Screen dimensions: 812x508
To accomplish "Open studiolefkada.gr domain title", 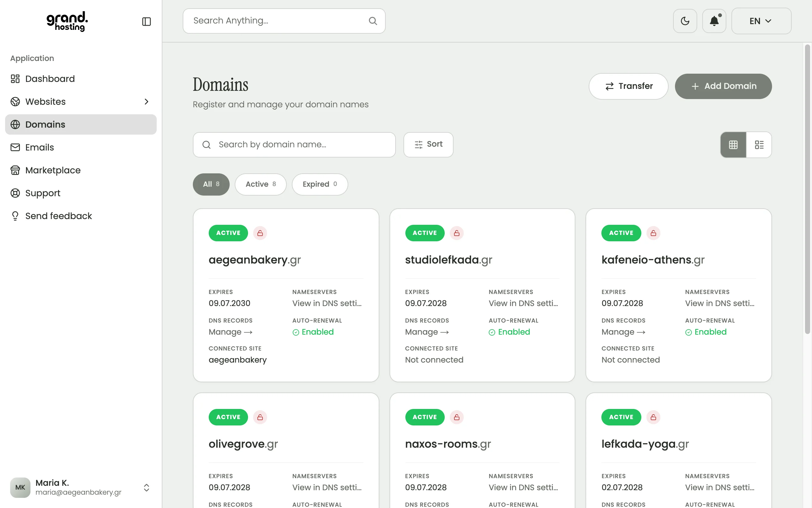I will pos(449,260).
